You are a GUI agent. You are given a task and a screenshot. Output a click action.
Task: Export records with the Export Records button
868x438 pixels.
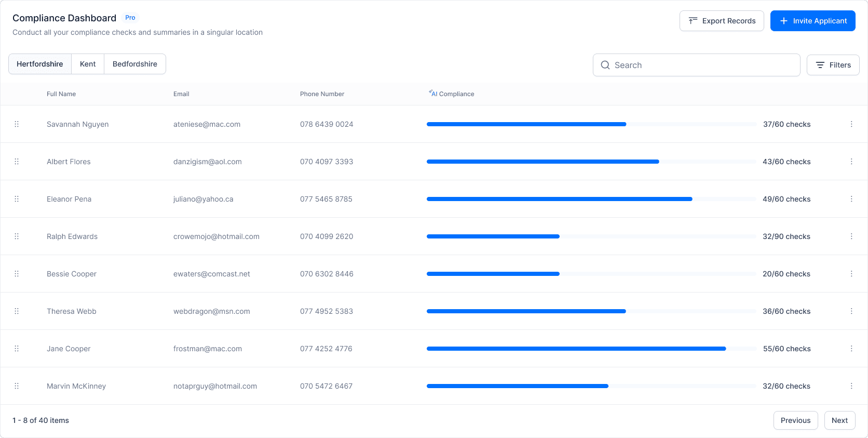[722, 21]
